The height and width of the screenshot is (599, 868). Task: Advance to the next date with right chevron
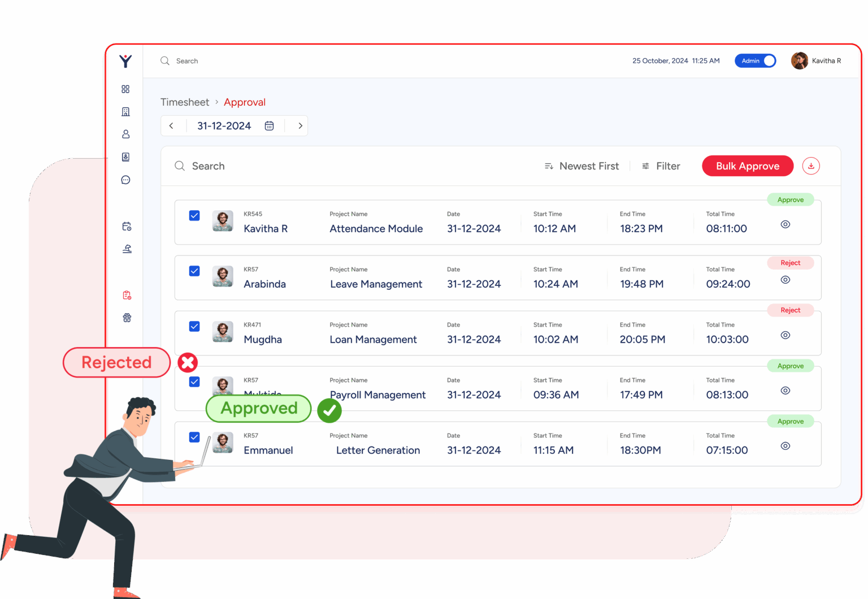click(300, 125)
